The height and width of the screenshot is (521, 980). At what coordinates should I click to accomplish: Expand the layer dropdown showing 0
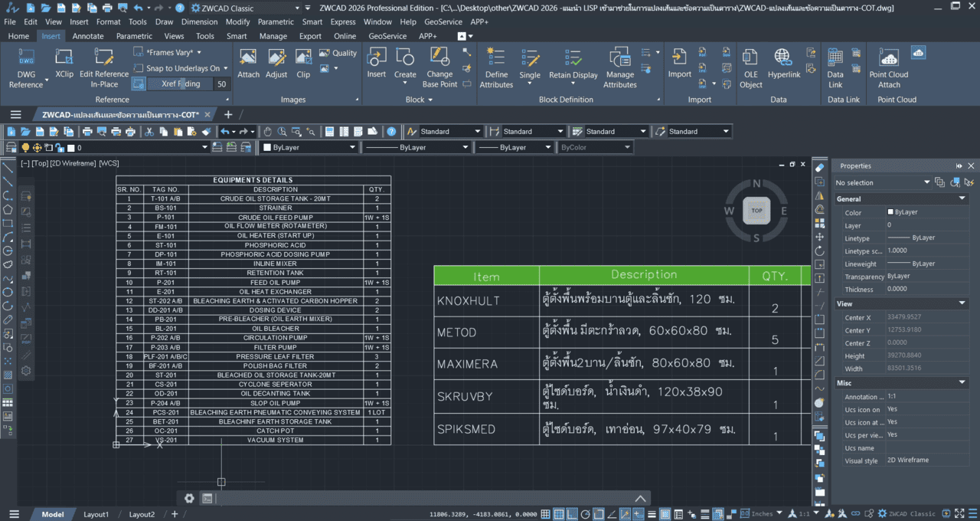204,147
